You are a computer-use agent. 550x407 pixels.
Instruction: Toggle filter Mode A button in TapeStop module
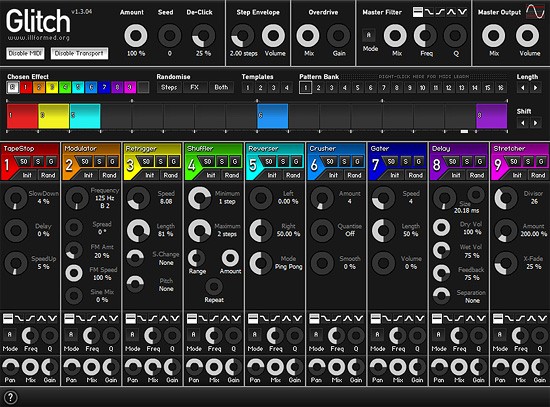[x=10, y=335]
